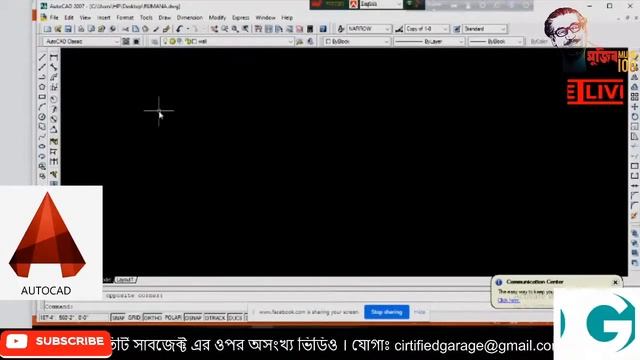Click the color swatch in ByBlock color control
Screen dimensions: 640x360
[328, 42]
